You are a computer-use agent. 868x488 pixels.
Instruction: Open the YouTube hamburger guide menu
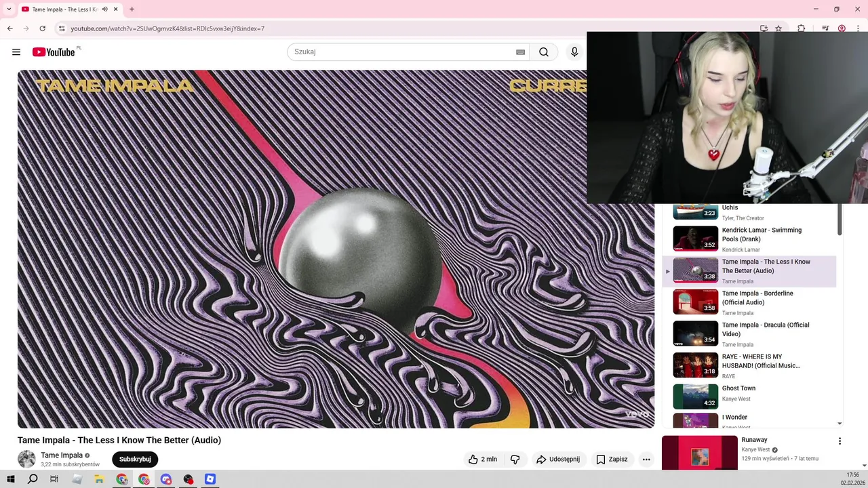[x=16, y=52]
